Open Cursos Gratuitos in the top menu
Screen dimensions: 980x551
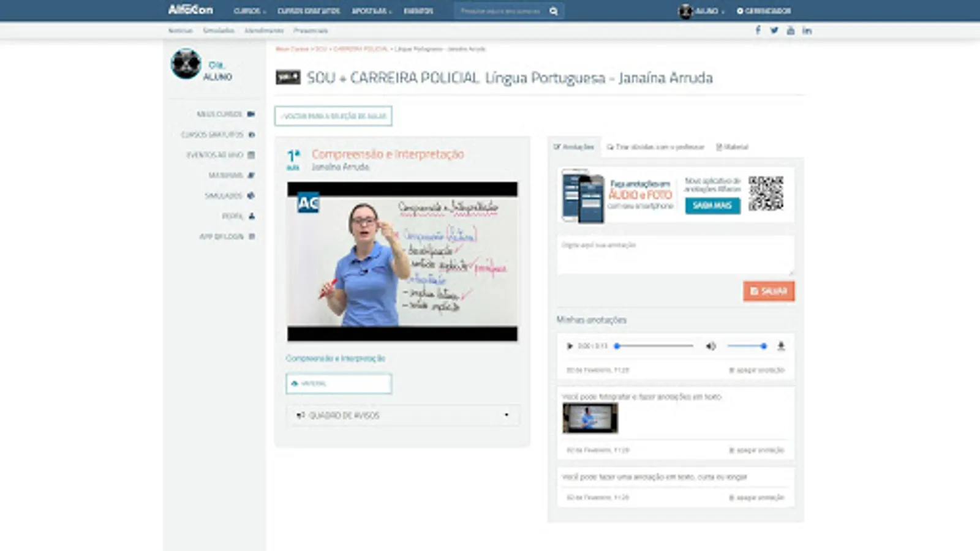[309, 11]
